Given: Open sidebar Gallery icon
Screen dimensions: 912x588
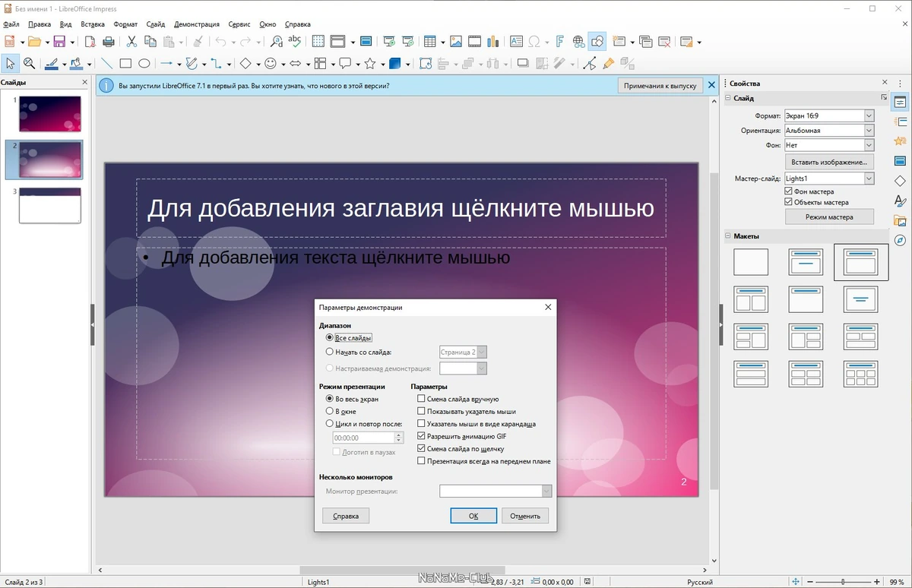Looking at the screenshot, I should pyautogui.click(x=901, y=221).
